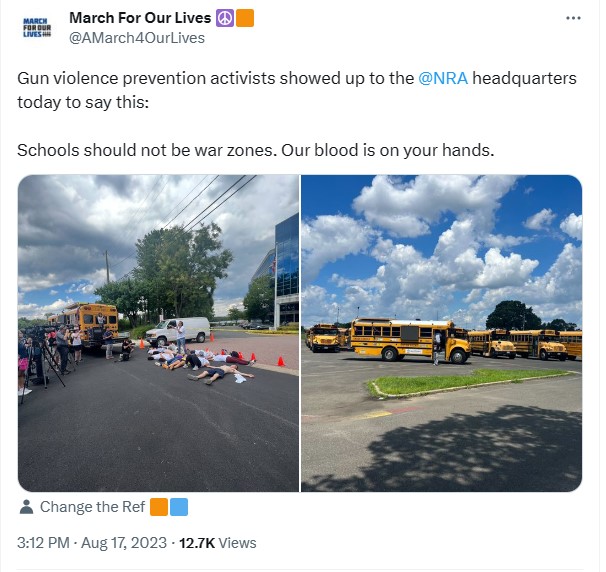Click the March For Our Lives profile avatar
This screenshot has height=572, width=606.
pos(37,27)
